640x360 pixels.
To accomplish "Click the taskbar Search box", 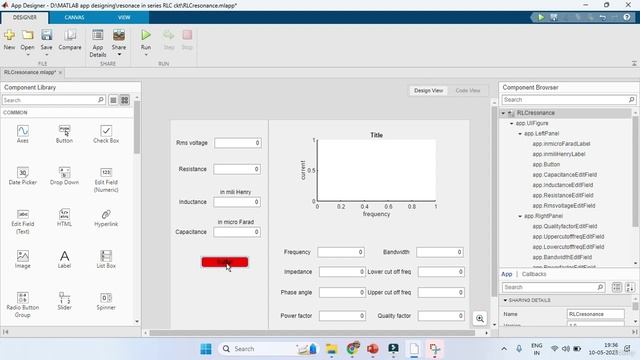I will tap(269, 349).
